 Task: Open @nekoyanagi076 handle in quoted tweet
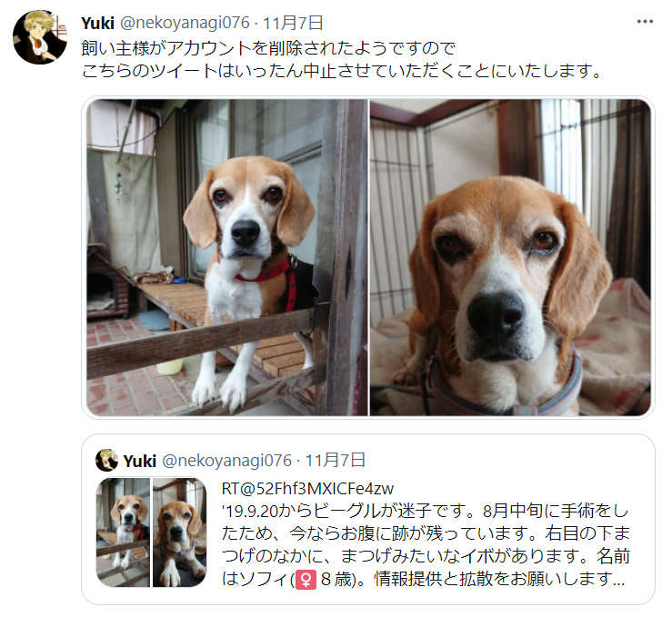click(227, 461)
